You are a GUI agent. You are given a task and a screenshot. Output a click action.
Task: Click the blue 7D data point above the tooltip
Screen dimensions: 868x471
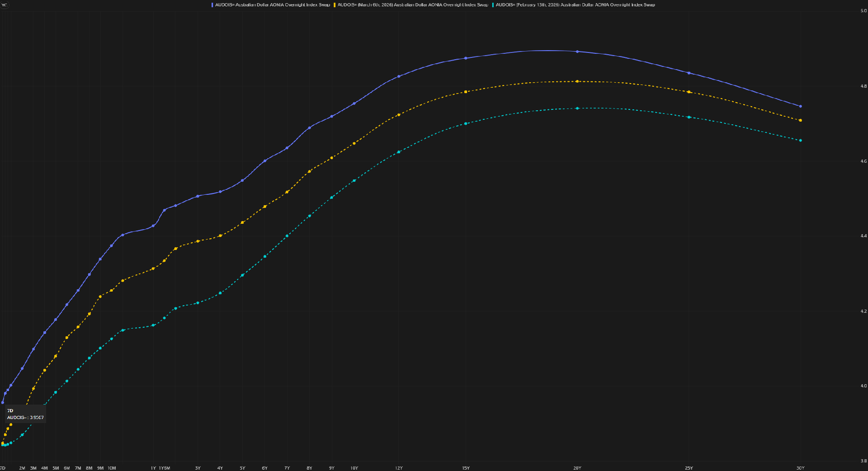[x=3, y=402]
